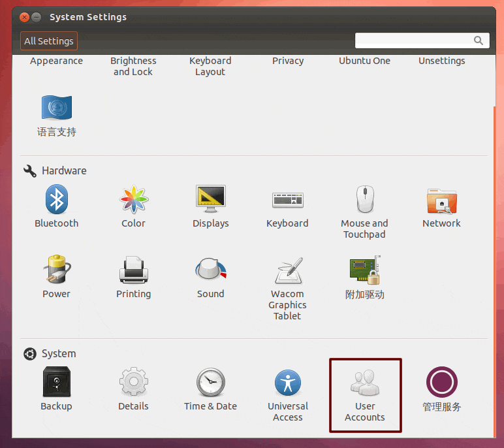Open system Details panel
The image size is (504, 448).
[x=134, y=383]
